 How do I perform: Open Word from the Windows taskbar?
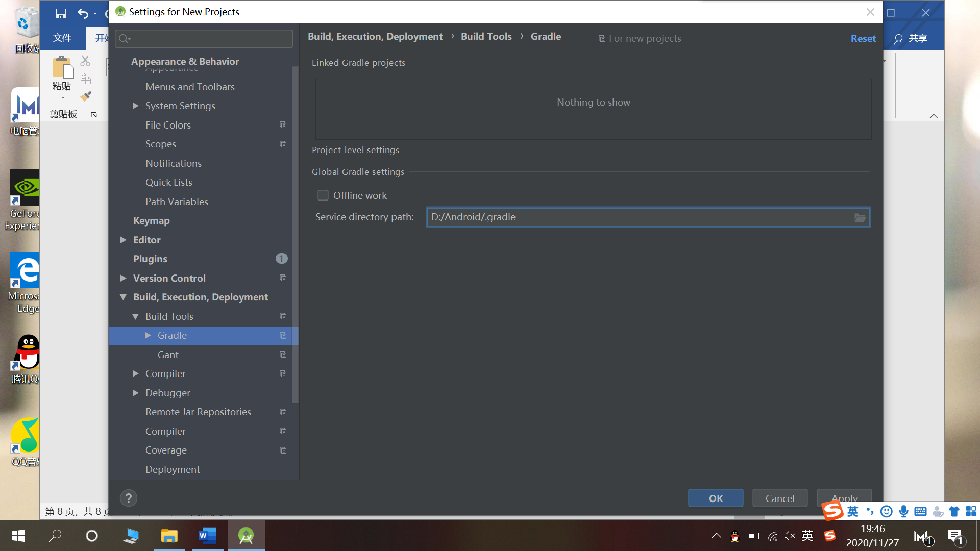coord(207,536)
